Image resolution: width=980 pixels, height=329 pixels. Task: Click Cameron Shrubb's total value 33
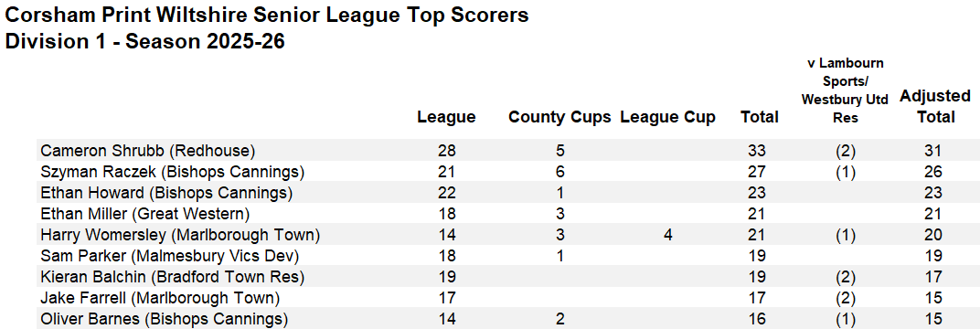tap(756, 151)
